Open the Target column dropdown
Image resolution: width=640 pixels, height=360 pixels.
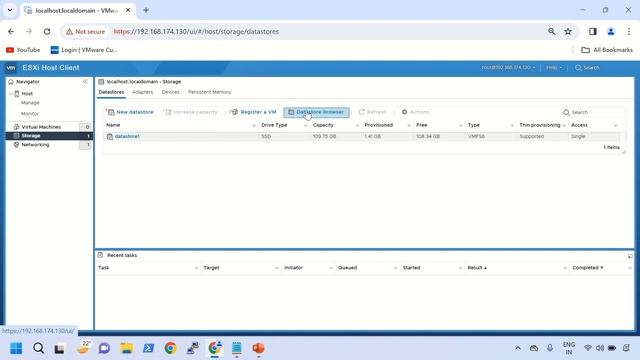(277, 268)
